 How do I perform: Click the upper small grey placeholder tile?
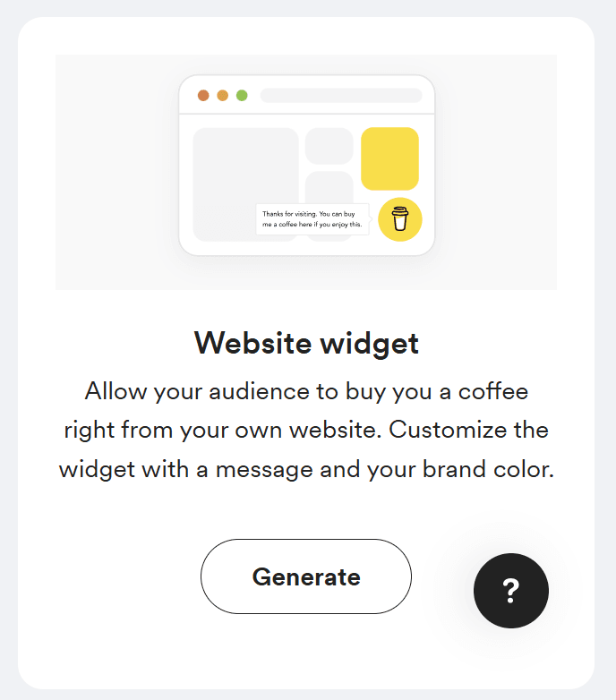pos(329,146)
